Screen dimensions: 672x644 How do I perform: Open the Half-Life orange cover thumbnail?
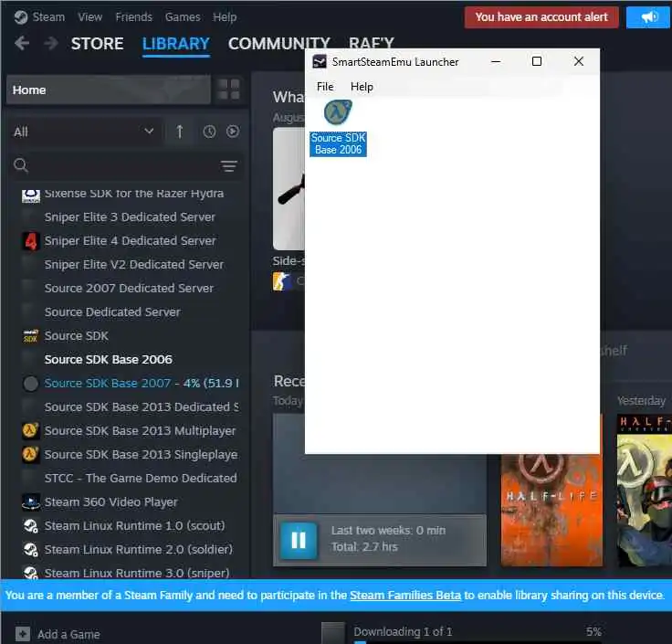(551, 511)
